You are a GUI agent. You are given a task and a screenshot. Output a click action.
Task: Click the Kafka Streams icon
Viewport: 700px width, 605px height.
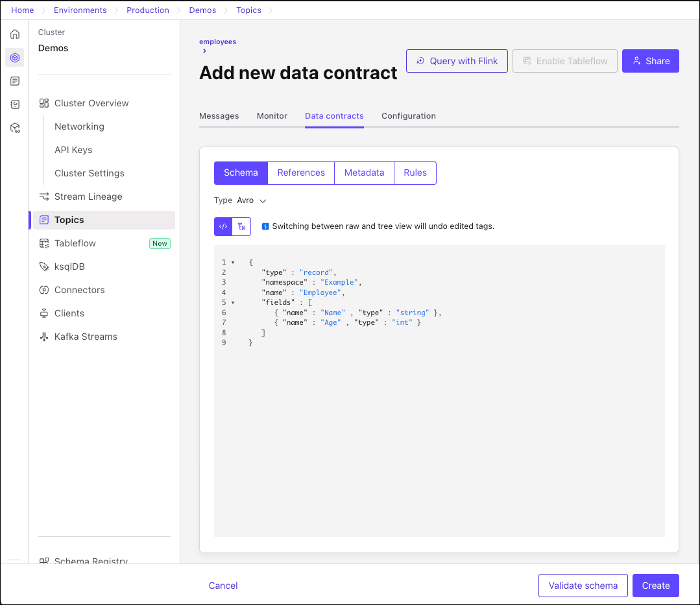pyautogui.click(x=44, y=337)
